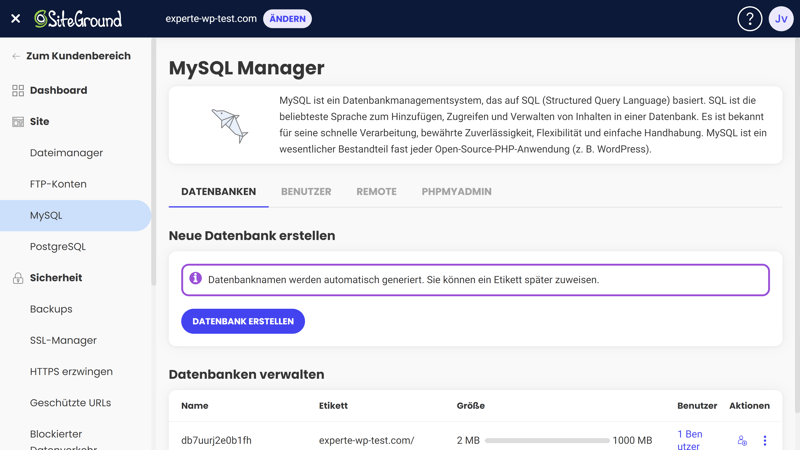Click the Site section icon

pyautogui.click(x=18, y=122)
